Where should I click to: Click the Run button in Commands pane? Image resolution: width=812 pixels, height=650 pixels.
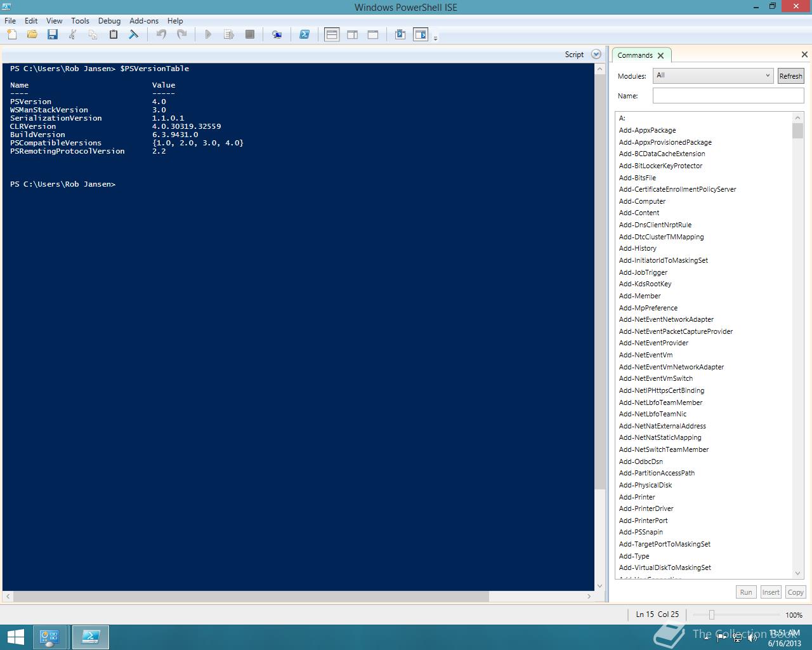coord(746,592)
